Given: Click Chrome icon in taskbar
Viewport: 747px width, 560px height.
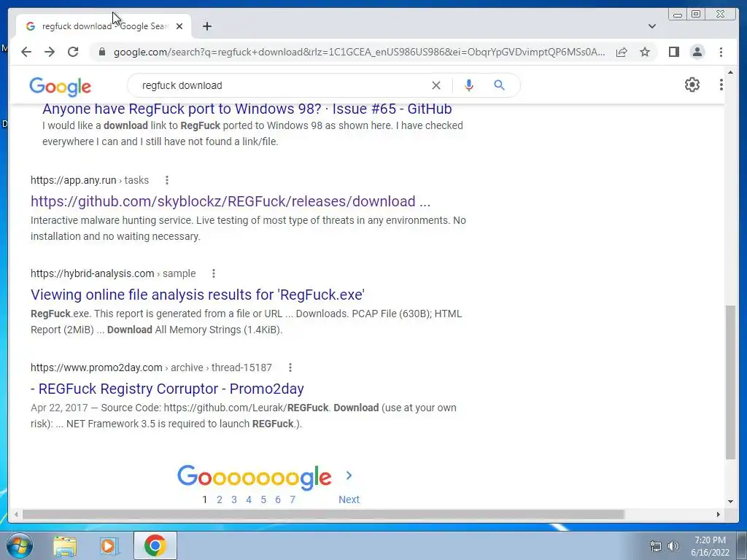Looking at the screenshot, I should (x=155, y=545).
